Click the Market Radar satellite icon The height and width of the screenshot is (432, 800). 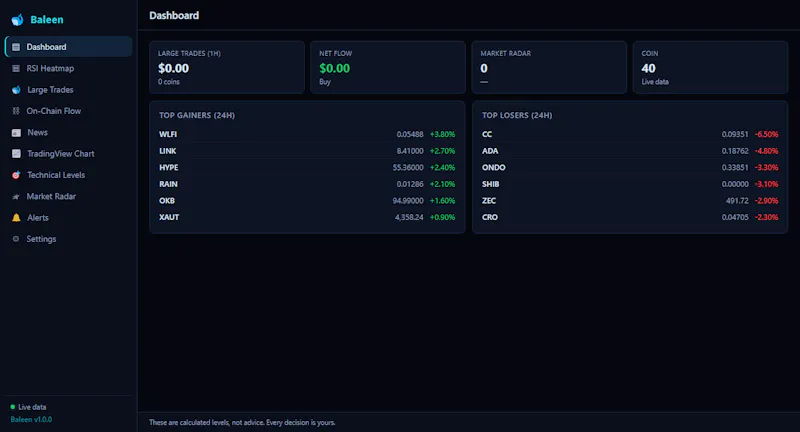(x=16, y=196)
